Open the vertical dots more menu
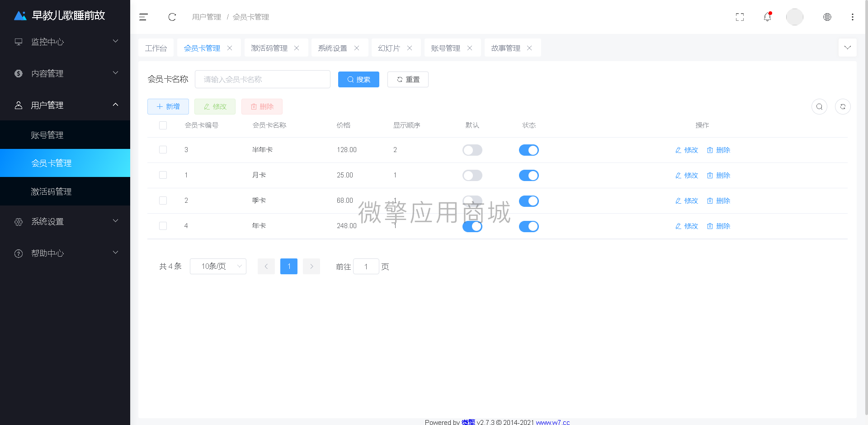This screenshot has height=425, width=868. pyautogui.click(x=852, y=17)
